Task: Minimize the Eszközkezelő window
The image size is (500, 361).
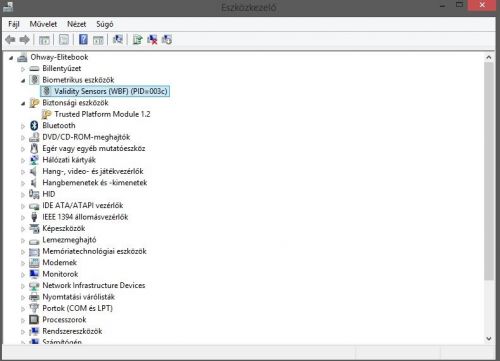Action: pyautogui.click(x=442, y=6)
